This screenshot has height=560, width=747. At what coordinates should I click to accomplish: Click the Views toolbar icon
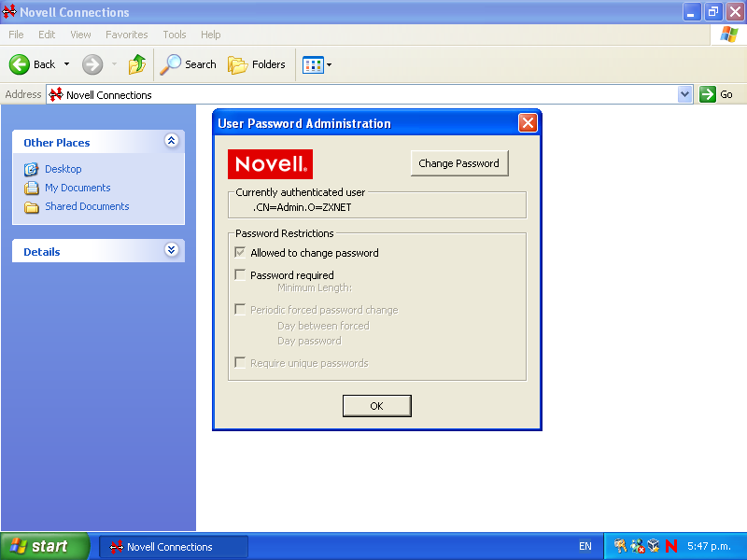313,64
